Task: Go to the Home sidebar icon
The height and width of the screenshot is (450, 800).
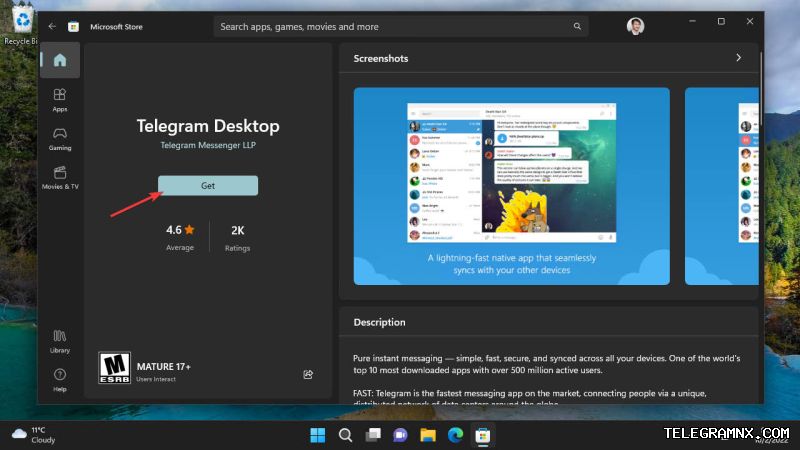Action: (x=60, y=60)
